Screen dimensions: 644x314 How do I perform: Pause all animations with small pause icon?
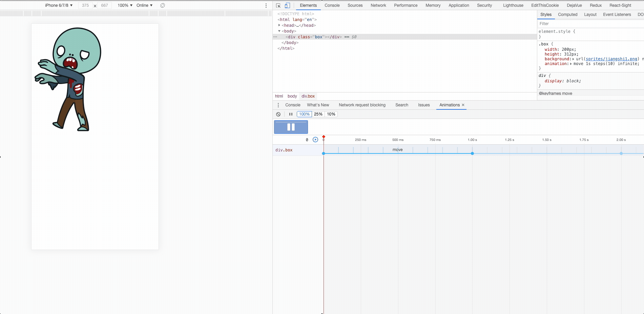pyautogui.click(x=291, y=114)
